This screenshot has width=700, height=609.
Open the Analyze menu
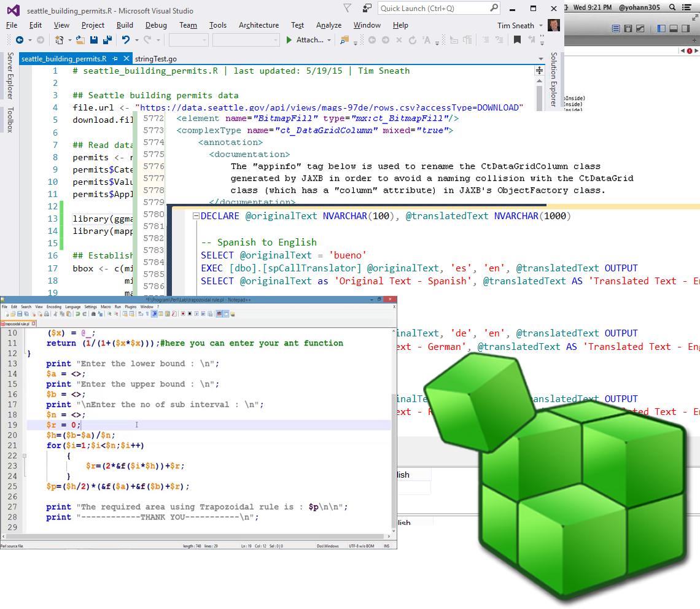tap(329, 25)
